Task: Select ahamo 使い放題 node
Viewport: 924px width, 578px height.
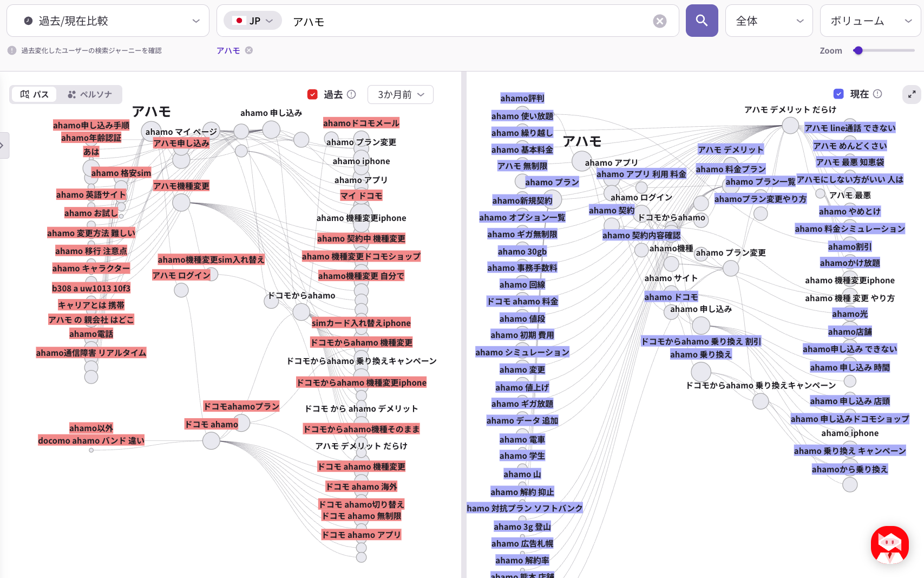Action: click(x=522, y=116)
